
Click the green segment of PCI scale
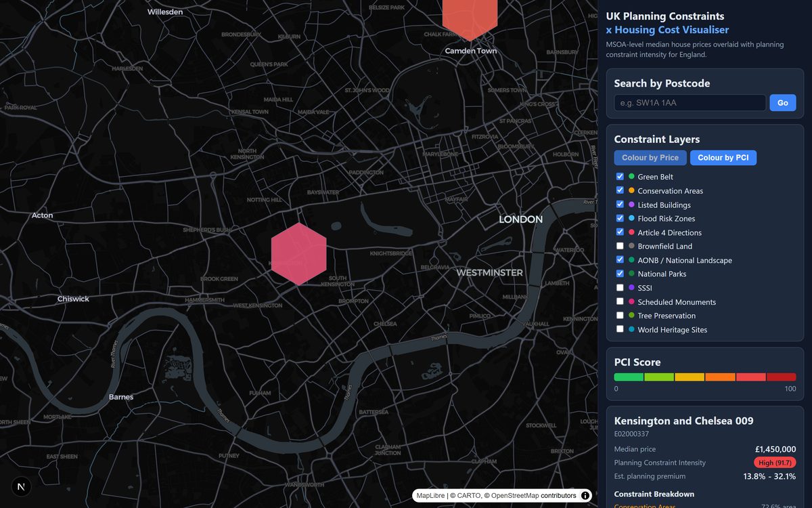(629, 377)
